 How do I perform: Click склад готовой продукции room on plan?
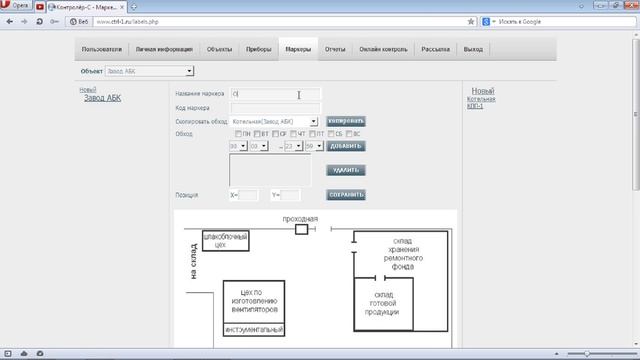[x=383, y=304]
